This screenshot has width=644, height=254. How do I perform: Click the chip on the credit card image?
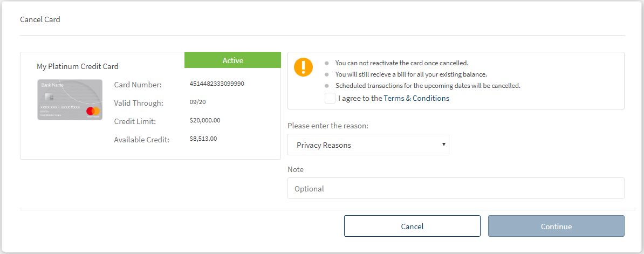49,97
